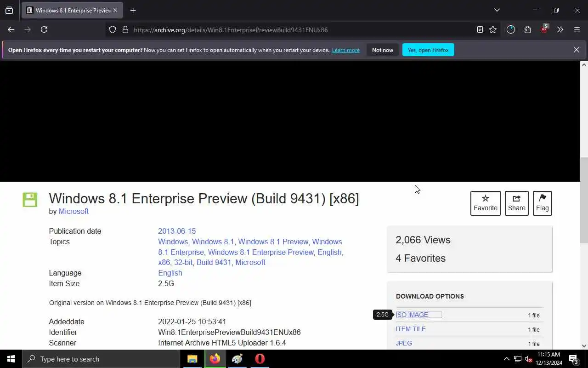The image size is (588, 368).
Task: Go back to previous page
Action: click(x=11, y=29)
